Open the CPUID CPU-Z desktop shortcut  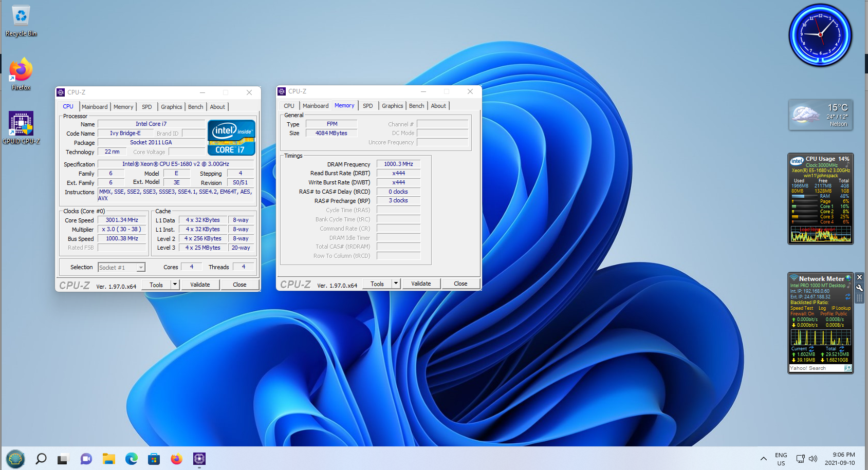tap(21, 128)
